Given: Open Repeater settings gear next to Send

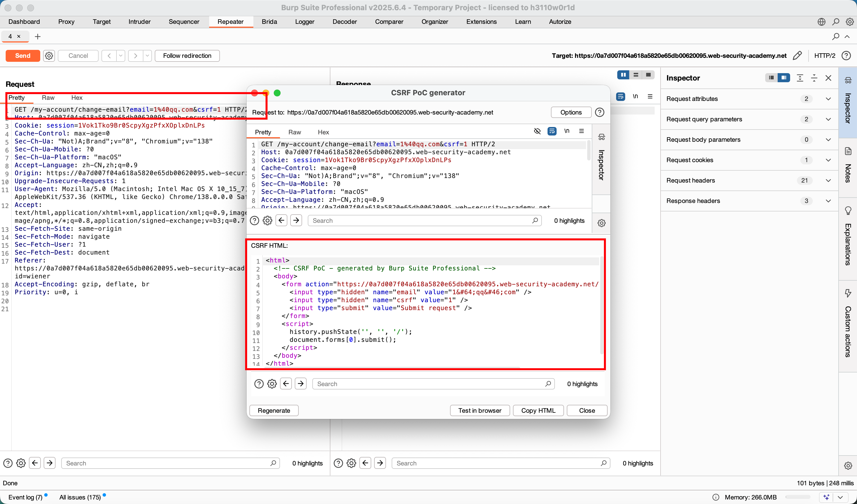Looking at the screenshot, I should (x=49, y=56).
